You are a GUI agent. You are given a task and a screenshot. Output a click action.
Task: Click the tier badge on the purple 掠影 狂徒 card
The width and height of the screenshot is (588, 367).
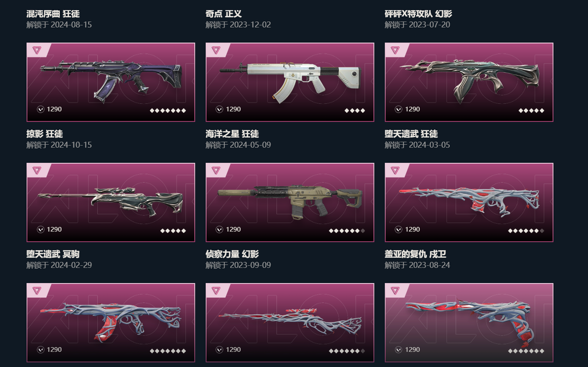[x=37, y=50]
